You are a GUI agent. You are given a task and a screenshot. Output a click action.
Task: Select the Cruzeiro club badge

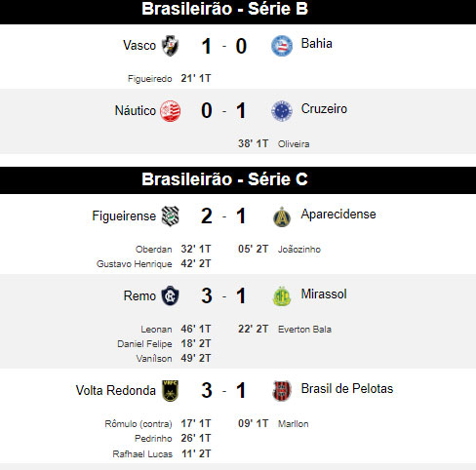(282, 111)
